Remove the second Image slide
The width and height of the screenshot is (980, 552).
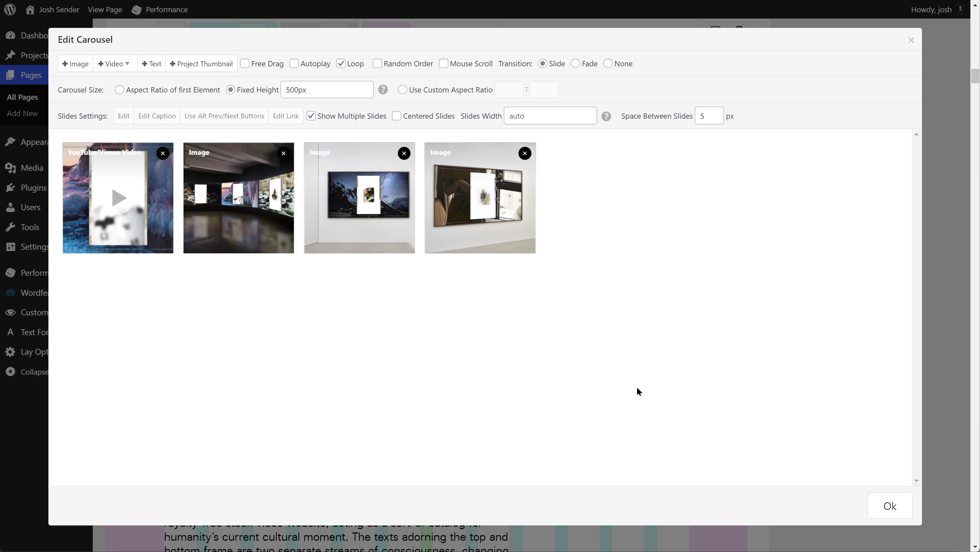404,153
